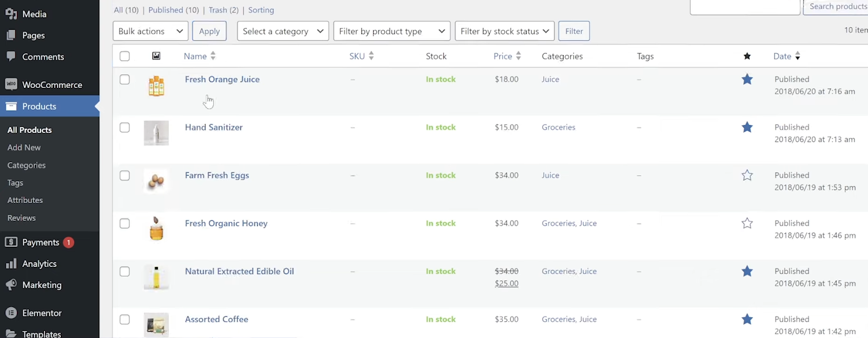Open Filter by product type dropdown
This screenshot has height=338, width=868.
pyautogui.click(x=392, y=31)
